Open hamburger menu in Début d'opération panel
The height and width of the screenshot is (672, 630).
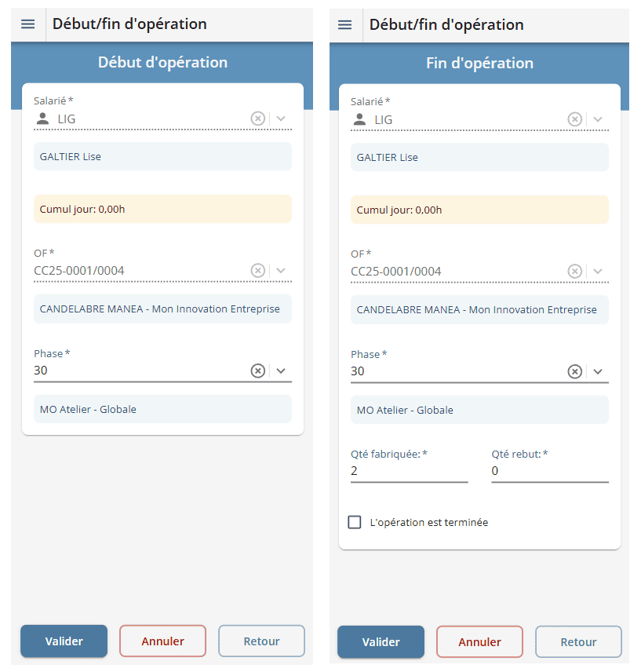28,24
